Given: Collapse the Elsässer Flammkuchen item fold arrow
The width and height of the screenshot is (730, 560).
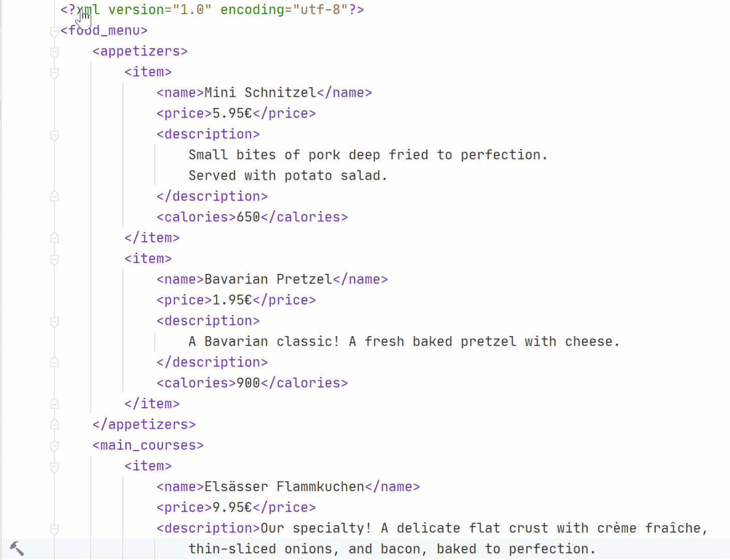Looking at the screenshot, I should [x=54, y=467].
